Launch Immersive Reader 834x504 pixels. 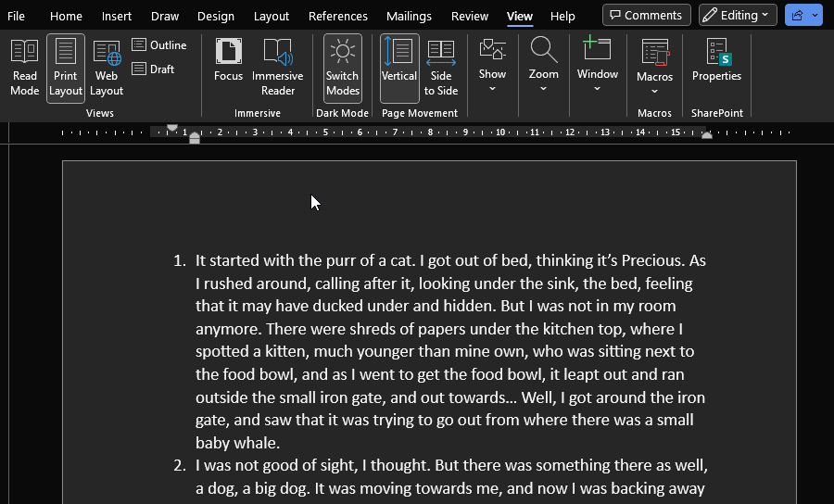(x=278, y=68)
